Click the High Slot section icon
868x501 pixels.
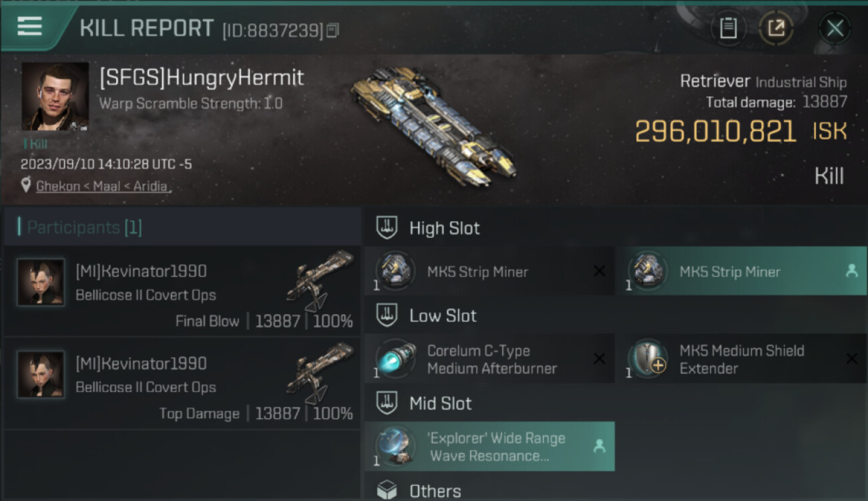tap(387, 228)
